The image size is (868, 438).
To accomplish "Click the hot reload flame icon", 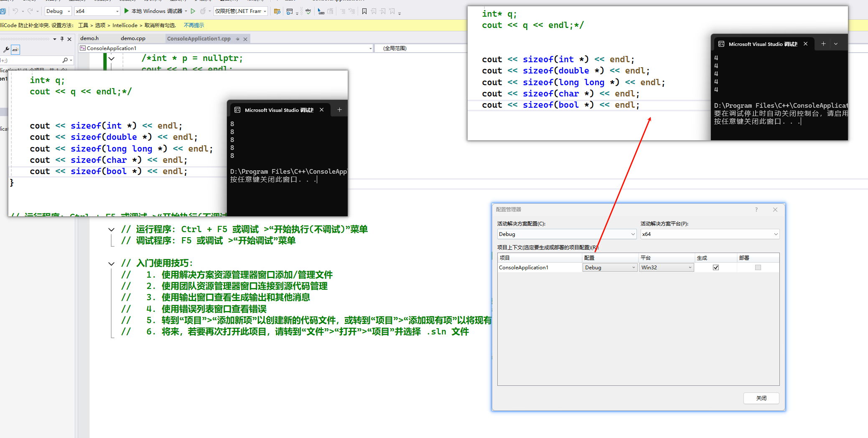I will coord(203,11).
